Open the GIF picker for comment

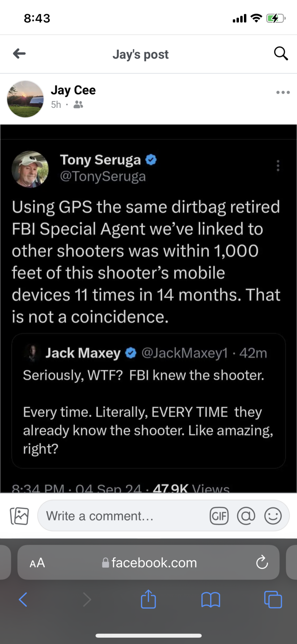[x=219, y=516]
